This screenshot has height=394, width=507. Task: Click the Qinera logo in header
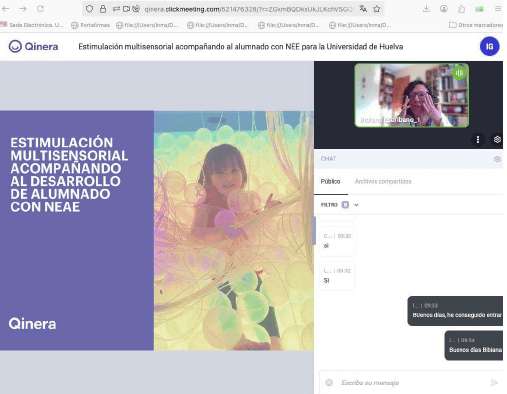tap(33, 46)
